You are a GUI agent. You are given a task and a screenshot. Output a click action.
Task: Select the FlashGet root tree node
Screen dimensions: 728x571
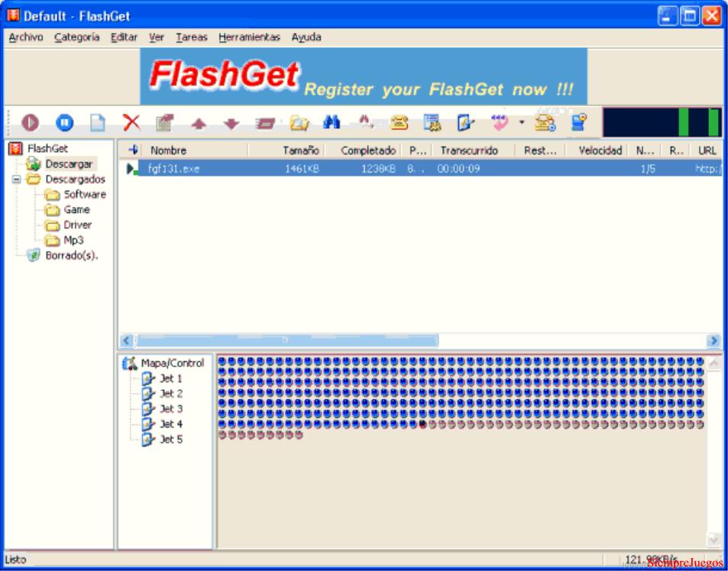pyautogui.click(x=47, y=149)
